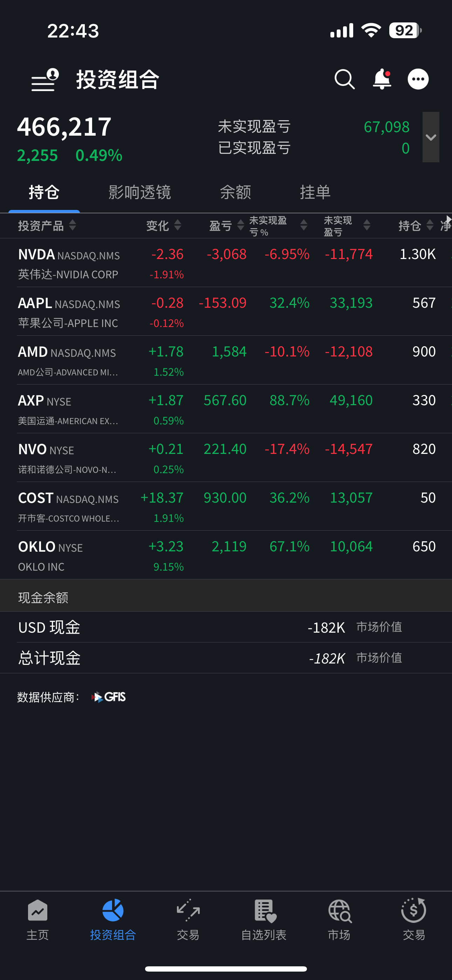Open the 挂单 orders tab
Image resolution: width=452 pixels, height=980 pixels.
(x=315, y=192)
